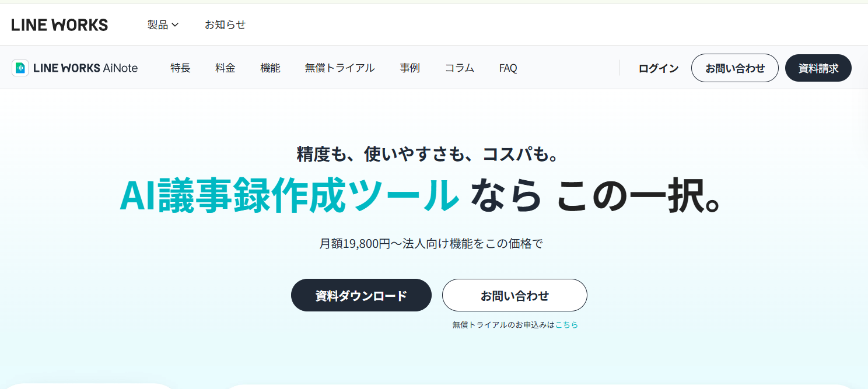This screenshot has width=868, height=389.
Task: Click お問い合わせ button below the headline
Action: (x=514, y=295)
